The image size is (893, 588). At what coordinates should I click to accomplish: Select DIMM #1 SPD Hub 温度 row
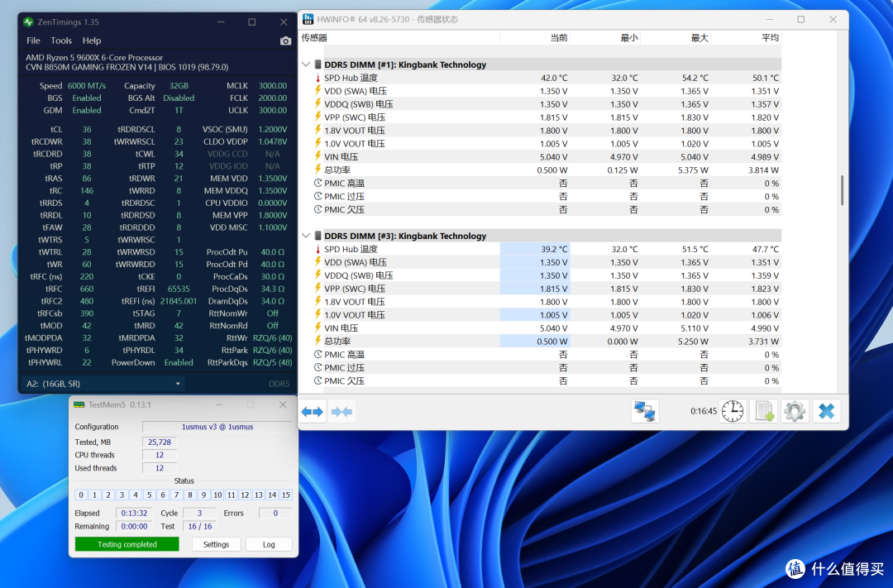(547, 78)
